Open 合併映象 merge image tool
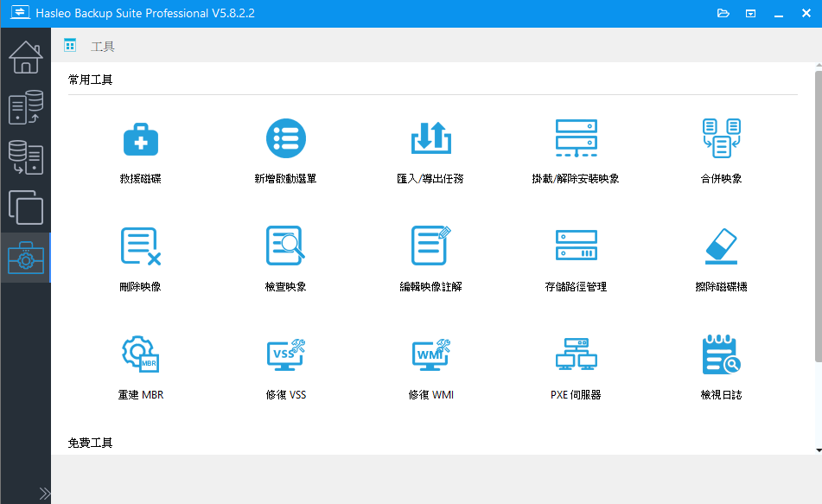The image size is (822, 504). (x=722, y=153)
